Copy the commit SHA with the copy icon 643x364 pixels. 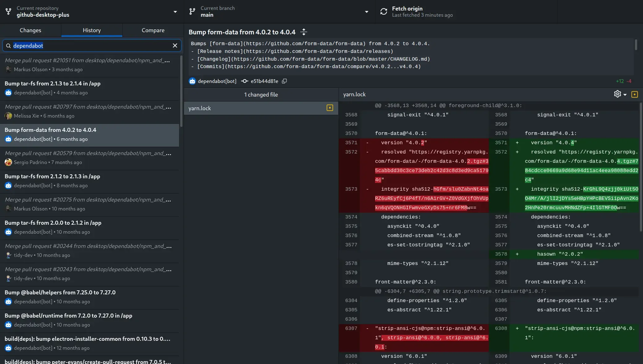[284, 81]
